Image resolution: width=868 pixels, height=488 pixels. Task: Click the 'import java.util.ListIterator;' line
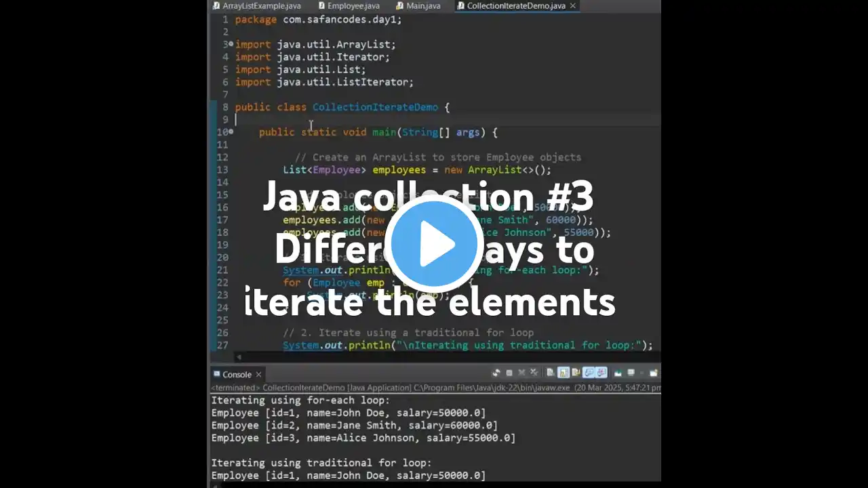point(324,82)
